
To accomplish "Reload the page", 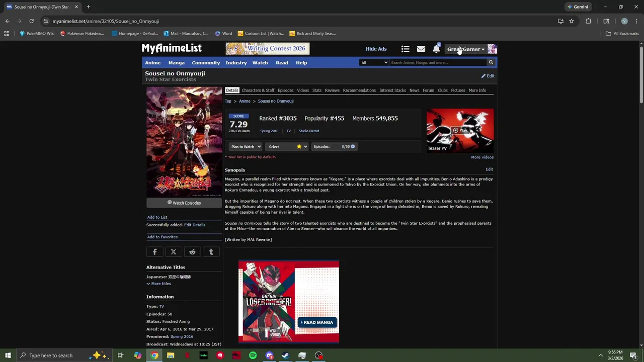I will [31, 21].
